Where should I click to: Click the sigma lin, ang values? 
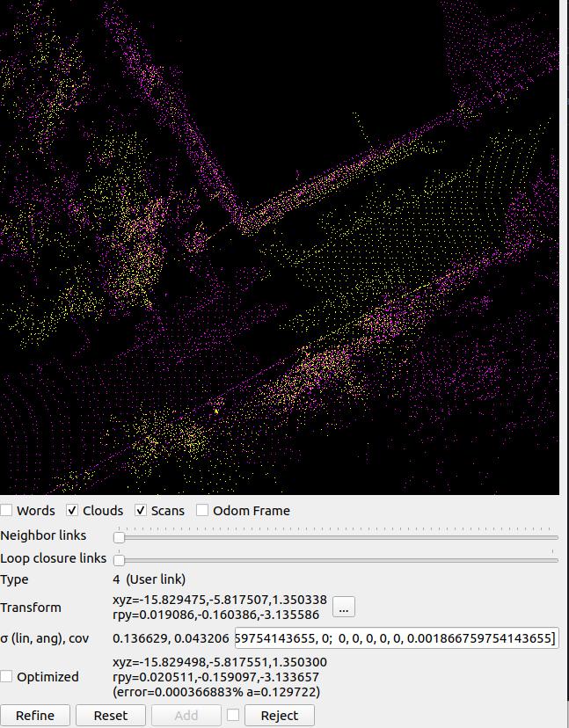pos(171,638)
